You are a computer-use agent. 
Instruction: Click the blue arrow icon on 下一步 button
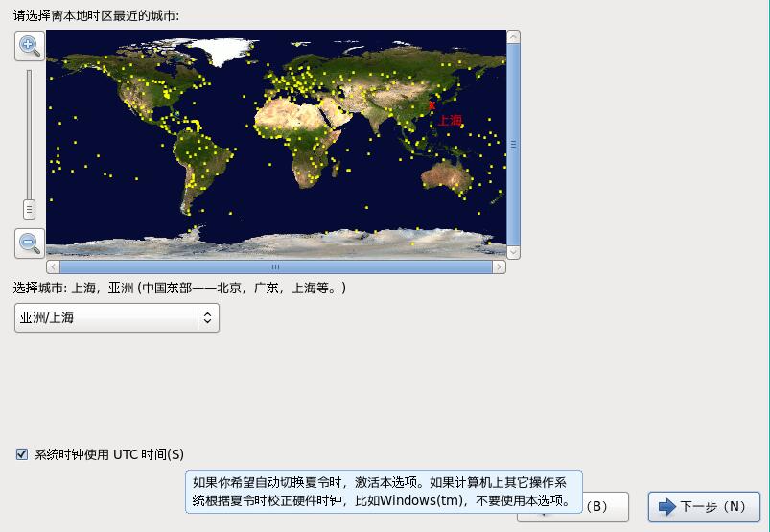666,506
